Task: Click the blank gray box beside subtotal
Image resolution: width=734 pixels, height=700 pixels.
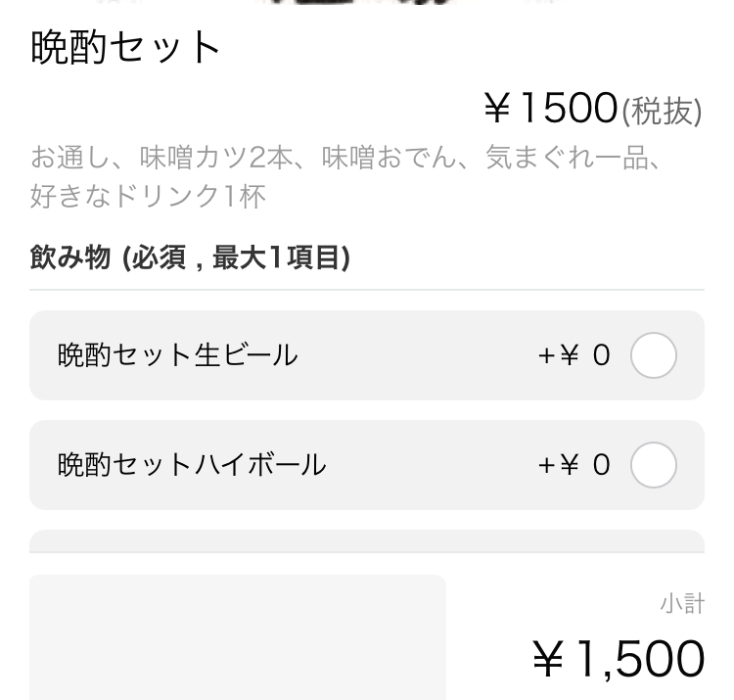Action: [x=237, y=636]
